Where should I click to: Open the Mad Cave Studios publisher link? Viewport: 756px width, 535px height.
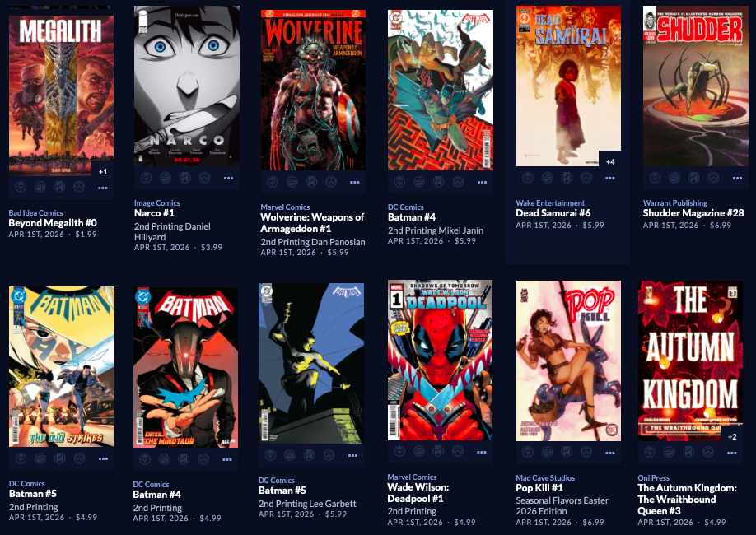click(x=545, y=477)
